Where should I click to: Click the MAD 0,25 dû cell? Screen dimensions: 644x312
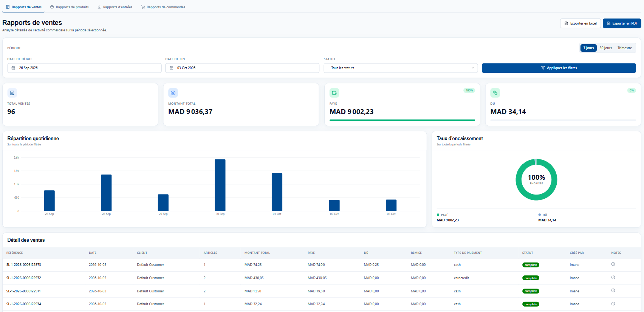(372, 265)
